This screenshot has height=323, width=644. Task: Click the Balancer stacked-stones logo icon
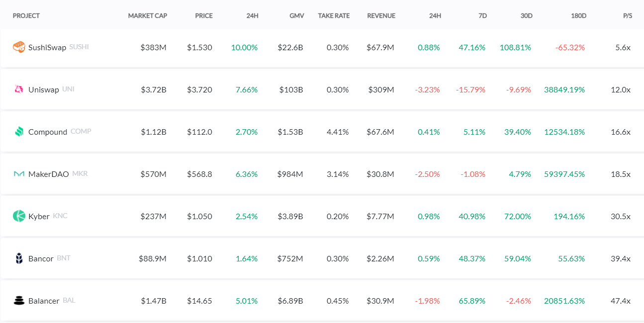pos(19,301)
